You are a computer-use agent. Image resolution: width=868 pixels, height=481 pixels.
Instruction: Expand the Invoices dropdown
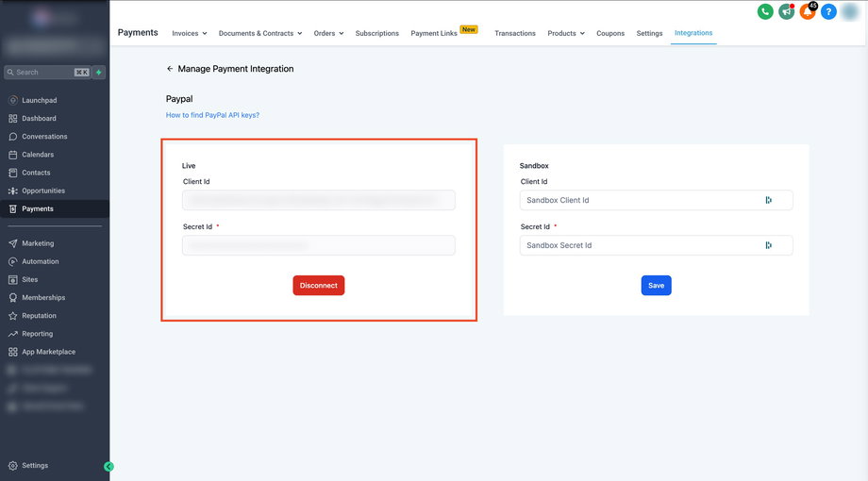pos(189,33)
